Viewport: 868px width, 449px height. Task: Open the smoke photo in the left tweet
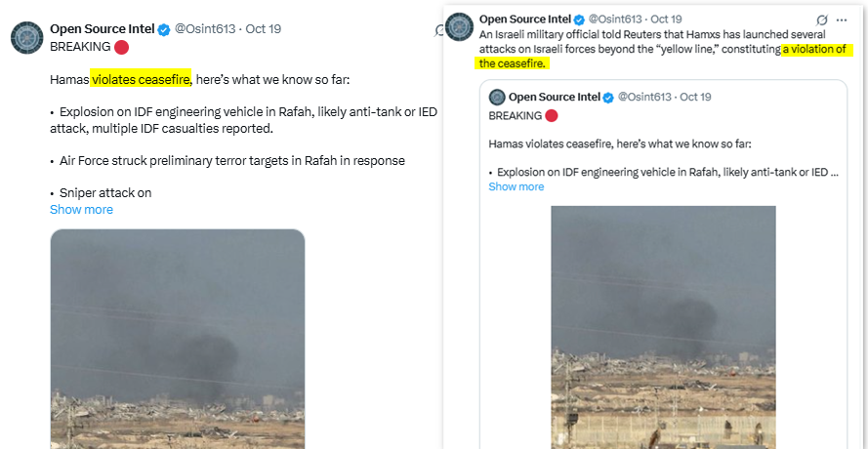177,337
